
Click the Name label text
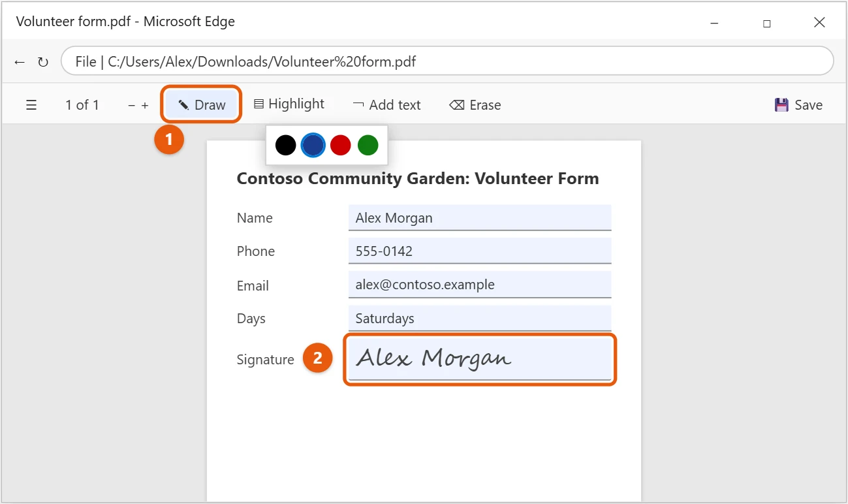(x=255, y=218)
